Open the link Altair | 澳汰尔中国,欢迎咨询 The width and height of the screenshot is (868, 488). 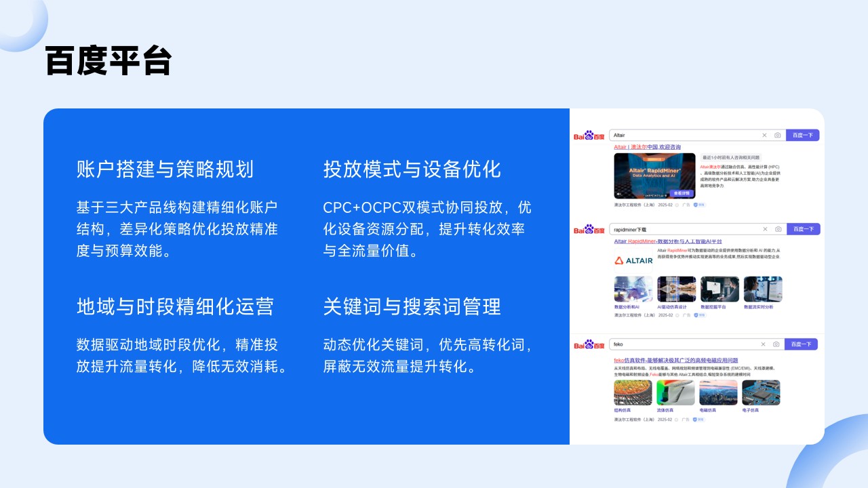click(648, 147)
